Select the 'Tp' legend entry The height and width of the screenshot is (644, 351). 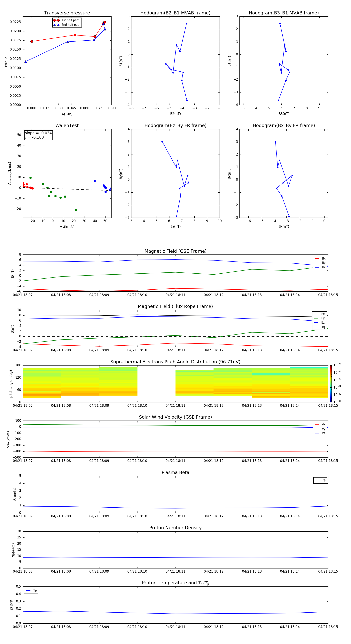(31, 591)
